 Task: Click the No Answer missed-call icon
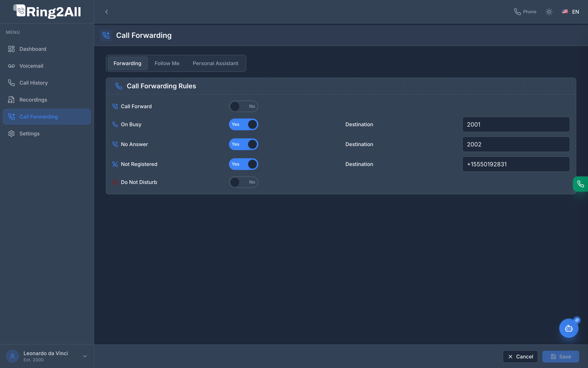click(115, 144)
